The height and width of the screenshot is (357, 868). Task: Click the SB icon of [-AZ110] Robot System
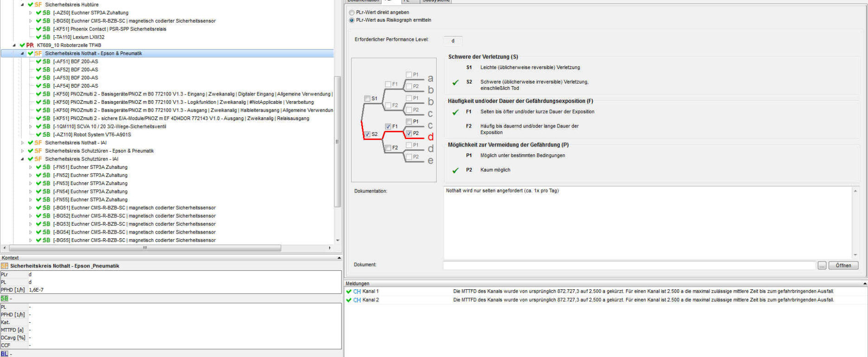(46, 135)
